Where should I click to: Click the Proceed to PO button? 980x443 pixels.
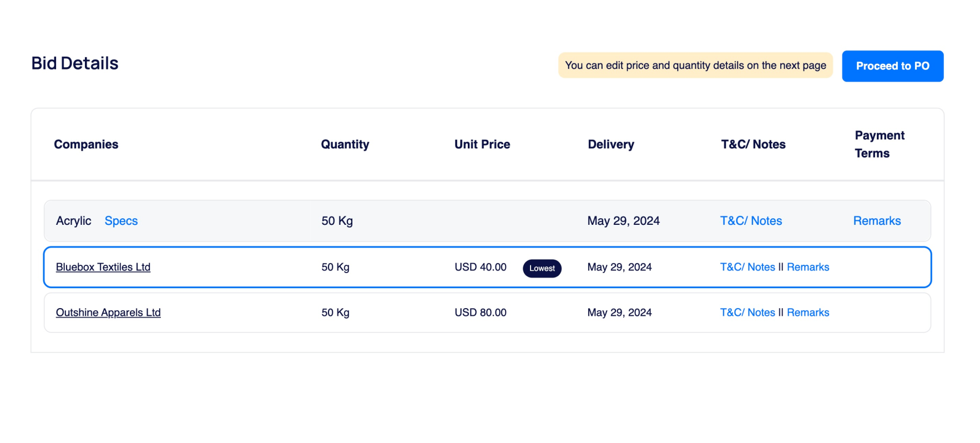(892, 66)
